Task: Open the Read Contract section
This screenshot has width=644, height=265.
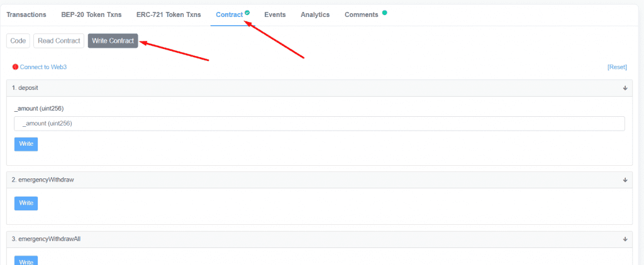Action: [x=58, y=41]
